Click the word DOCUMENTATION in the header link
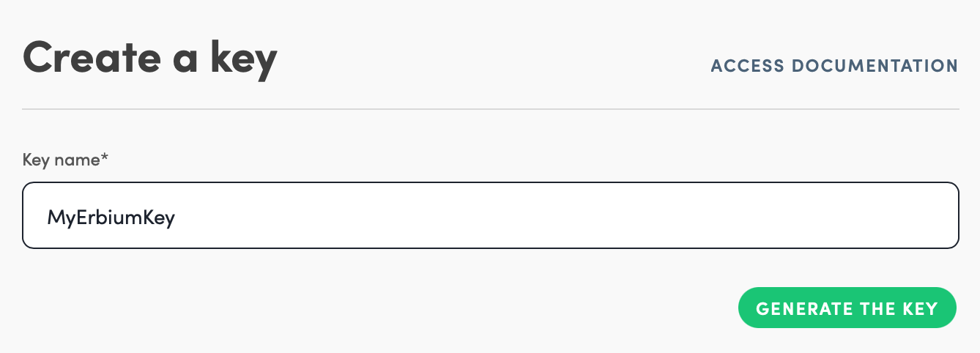The image size is (980, 353). click(x=875, y=66)
